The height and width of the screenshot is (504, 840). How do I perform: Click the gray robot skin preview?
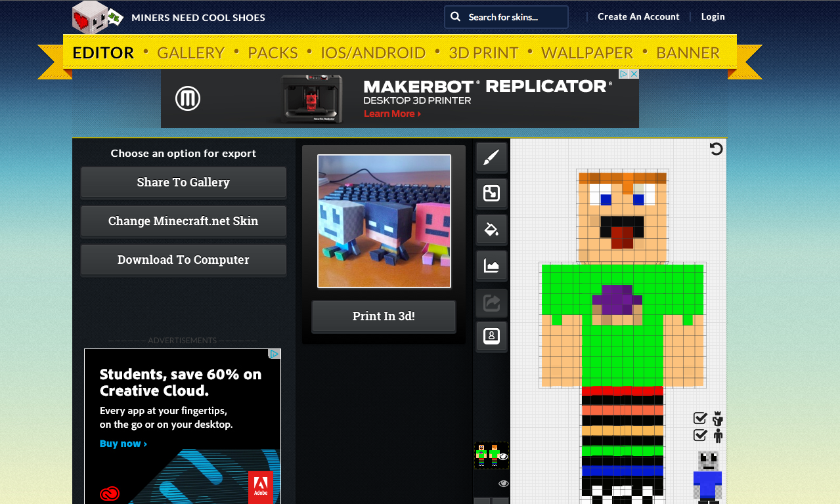click(707, 476)
